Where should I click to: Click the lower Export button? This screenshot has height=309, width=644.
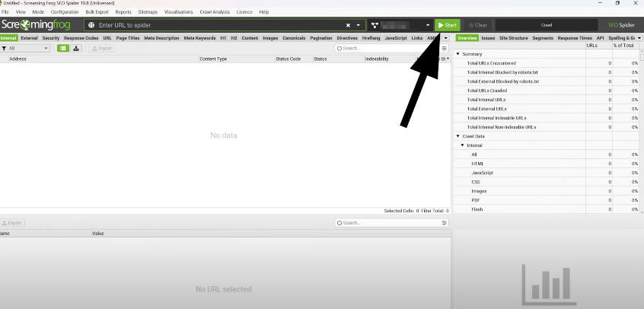11,223
